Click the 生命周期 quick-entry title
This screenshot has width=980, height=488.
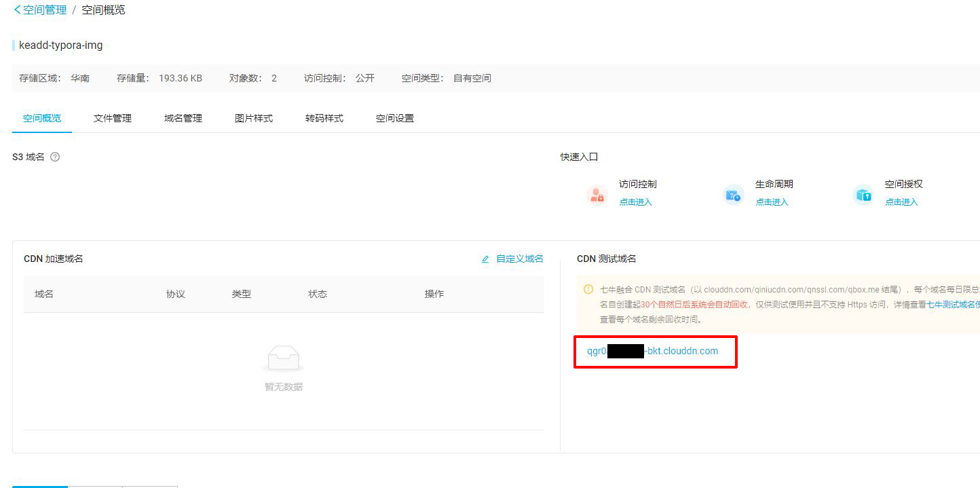click(x=774, y=184)
